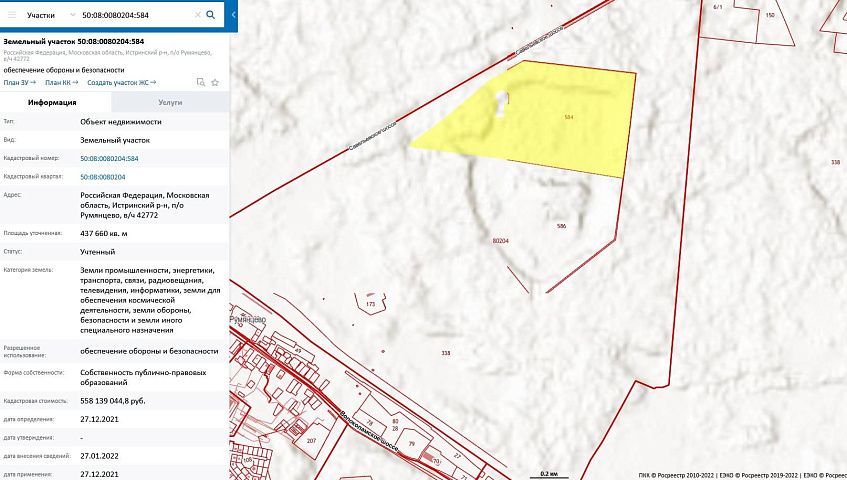Image resolution: width=847 pixels, height=480 pixels.
Task: Open the План ЗУ link
Action: pyautogui.click(x=19, y=82)
